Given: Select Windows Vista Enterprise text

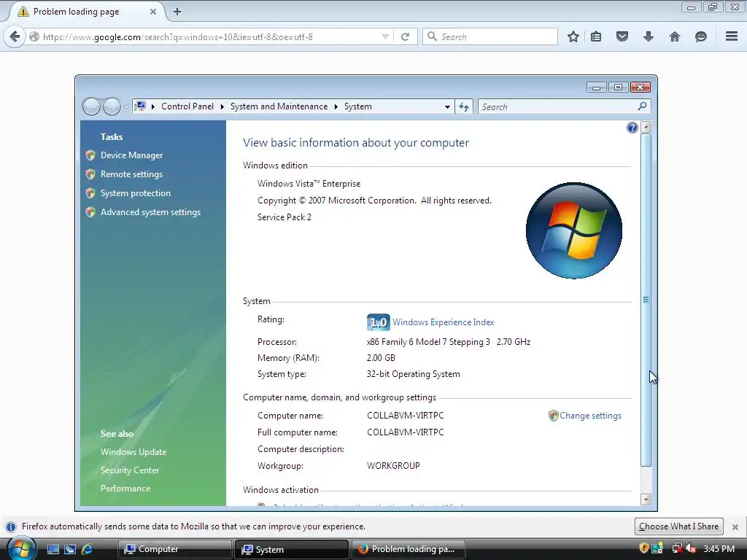Looking at the screenshot, I should [309, 184].
